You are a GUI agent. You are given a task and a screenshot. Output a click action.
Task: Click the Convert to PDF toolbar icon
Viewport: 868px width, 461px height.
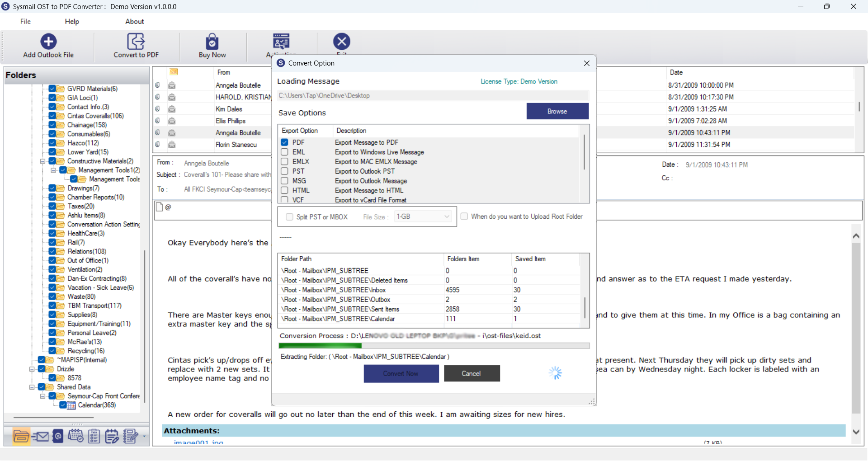pyautogui.click(x=136, y=41)
